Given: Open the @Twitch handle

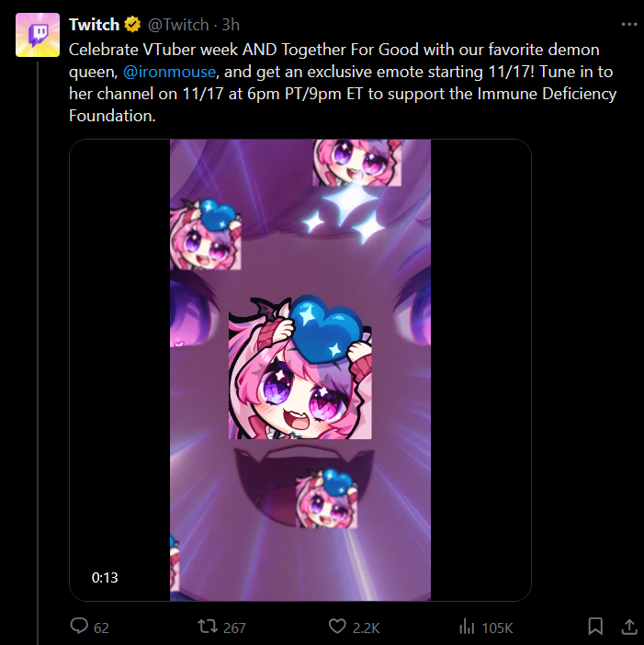Looking at the screenshot, I should pyautogui.click(x=178, y=25).
